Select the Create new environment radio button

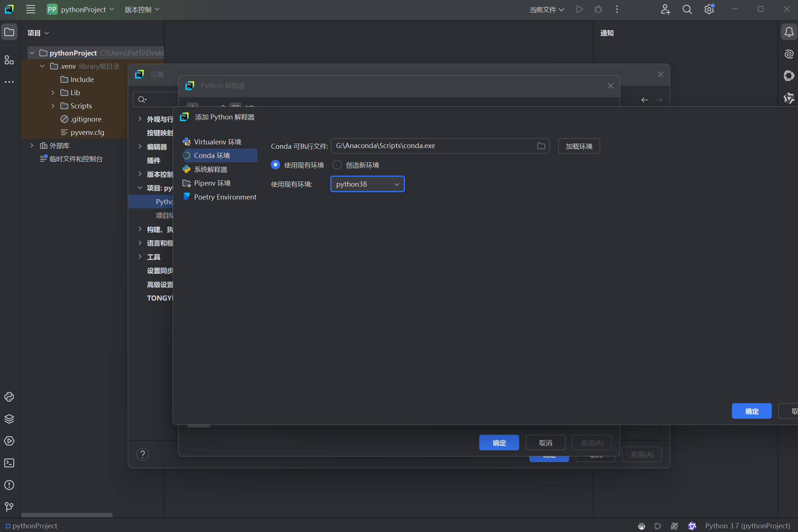(x=337, y=165)
